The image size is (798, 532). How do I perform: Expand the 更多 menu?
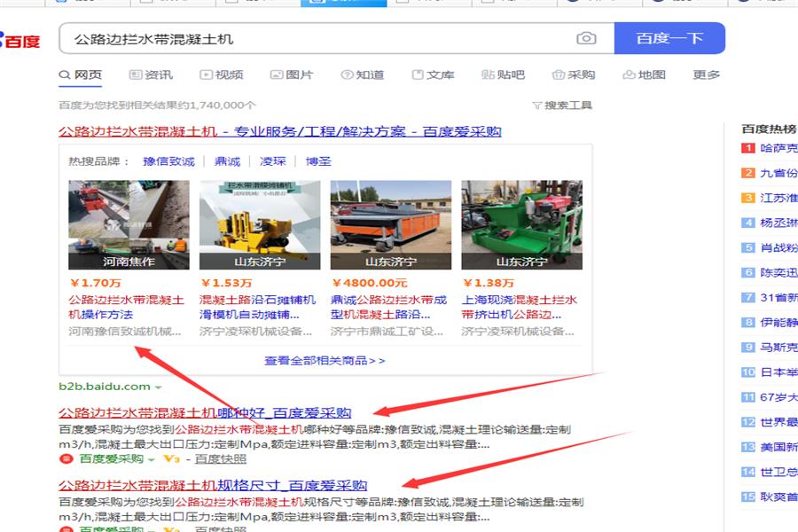pyautogui.click(x=707, y=74)
